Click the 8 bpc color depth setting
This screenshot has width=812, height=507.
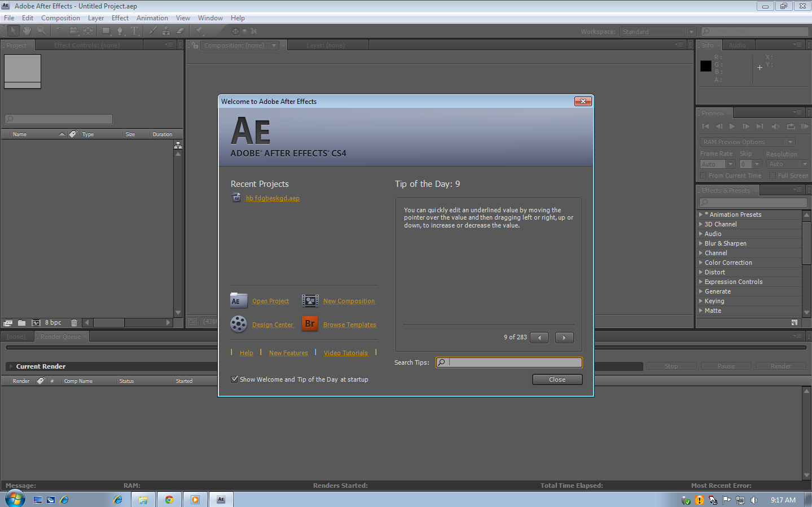53,323
